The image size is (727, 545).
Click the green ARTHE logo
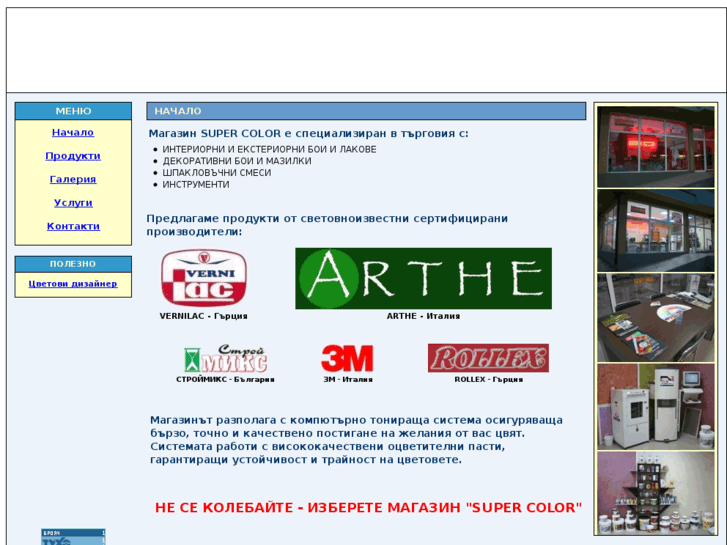pos(423,278)
